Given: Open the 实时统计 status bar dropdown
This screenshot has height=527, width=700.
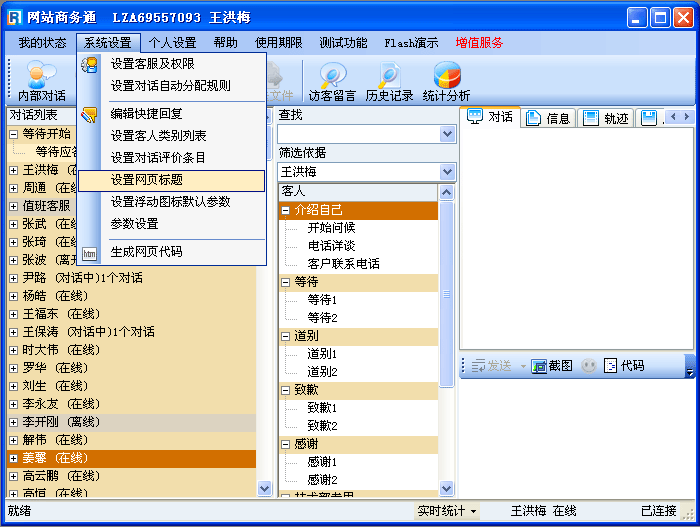Looking at the screenshot, I should pyautogui.click(x=446, y=511).
